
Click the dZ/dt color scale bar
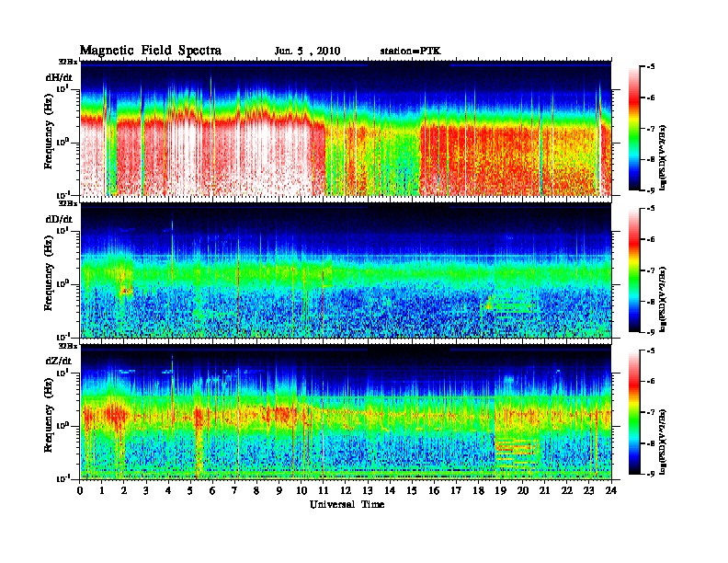tap(634, 412)
